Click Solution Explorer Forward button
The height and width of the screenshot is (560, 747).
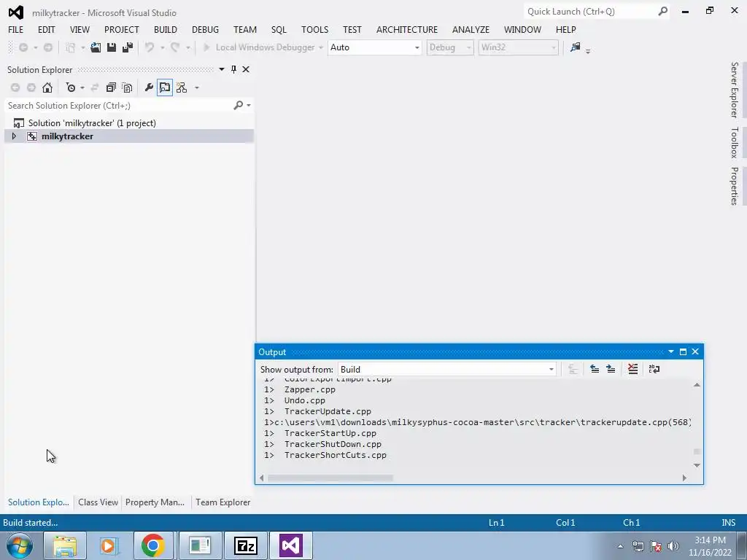(31, 87)
